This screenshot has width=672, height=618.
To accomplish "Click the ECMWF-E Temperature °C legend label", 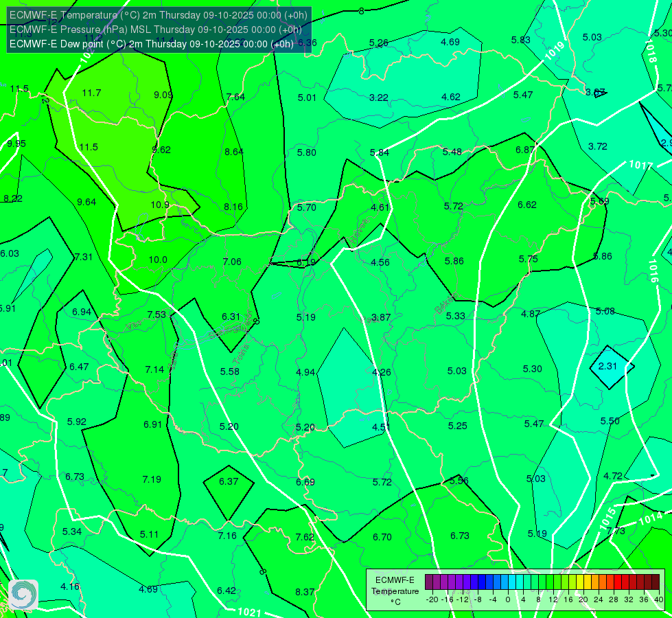I will click(x=395, y=591).
